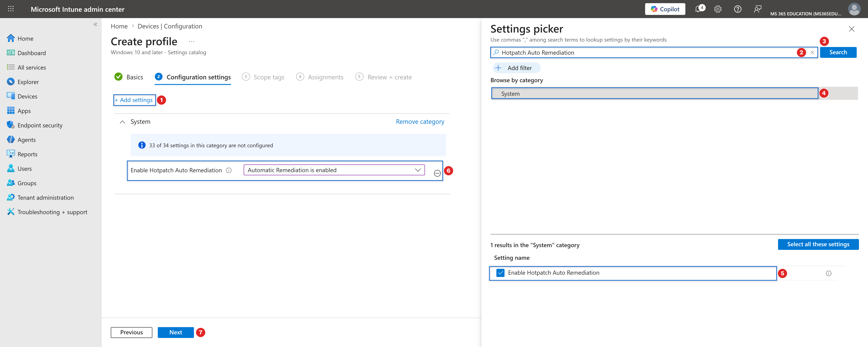This screenshot has height=347, width=868.
Task: Open Agents in the sidebar
Action: [21, 140]
